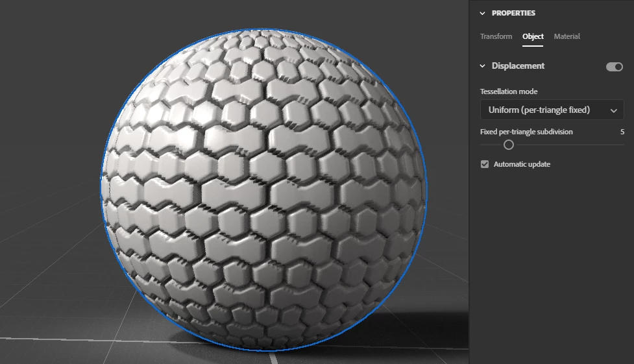Image resolution: width=634 pixels, height=364 pixels.
Task: Click the PROPERTIES panel title
Action: (513, 14)
